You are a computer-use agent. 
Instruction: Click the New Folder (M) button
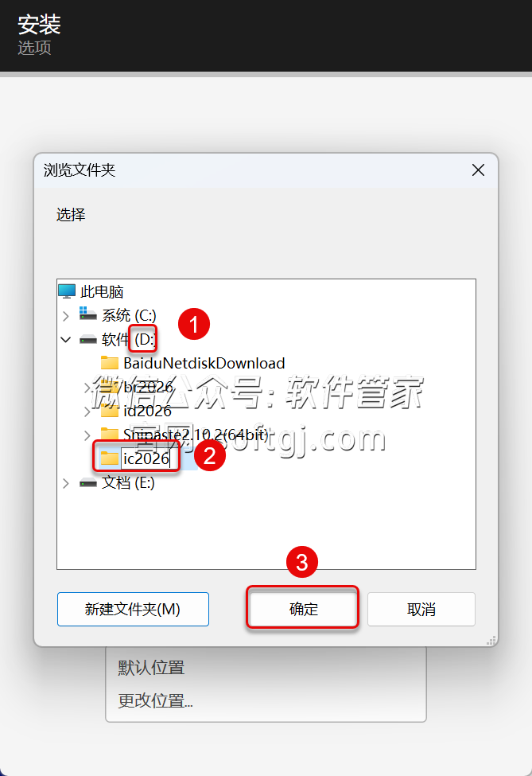point(133,609)
